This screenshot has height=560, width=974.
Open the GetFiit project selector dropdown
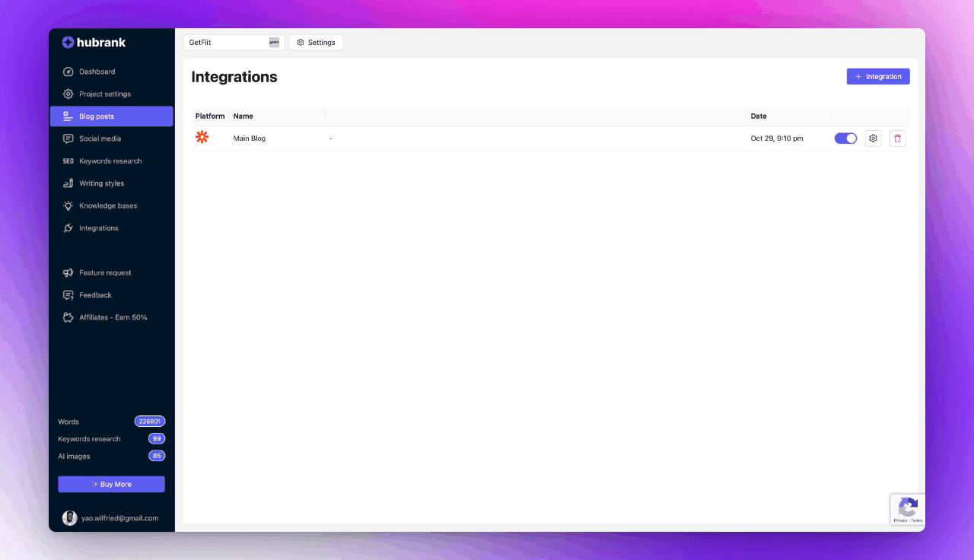[234, 43]
